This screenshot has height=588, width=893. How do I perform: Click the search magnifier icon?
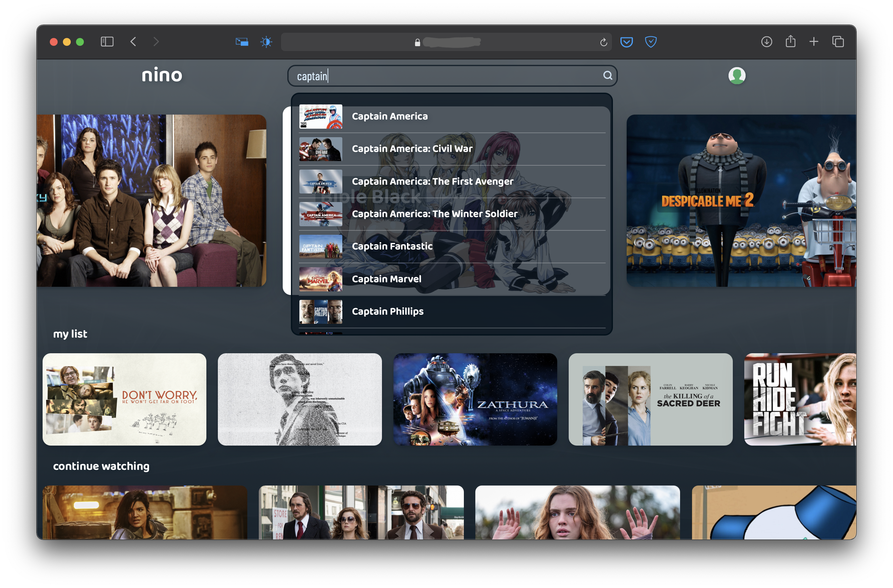[x=607, y=76]
